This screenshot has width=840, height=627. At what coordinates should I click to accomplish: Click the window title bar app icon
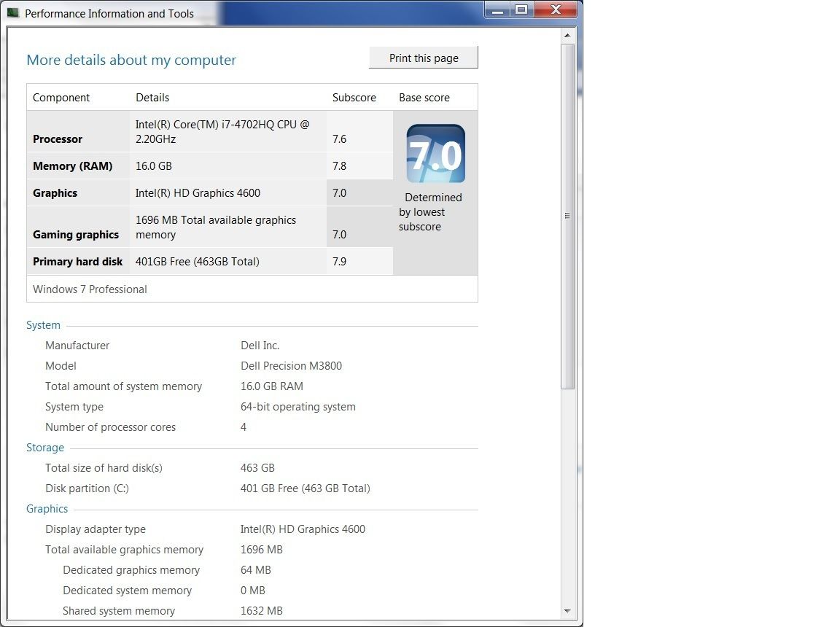click(13, 13)
